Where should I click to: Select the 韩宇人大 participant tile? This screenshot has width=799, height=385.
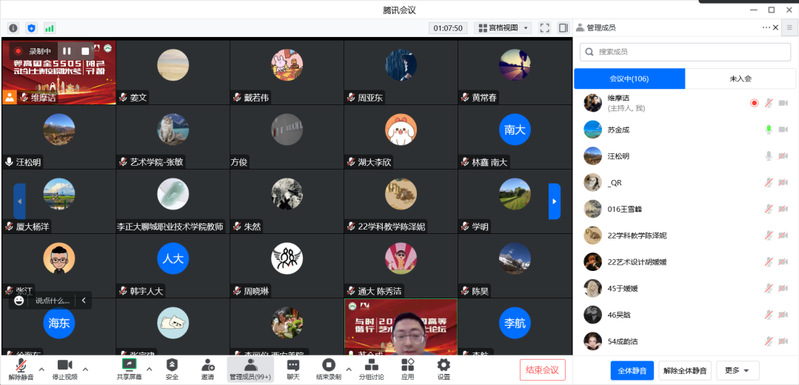[173, 266]
